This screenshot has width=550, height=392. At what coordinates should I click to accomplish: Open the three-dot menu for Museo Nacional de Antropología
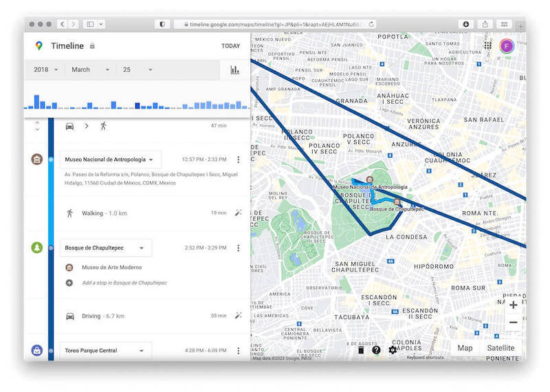pos(239,160)
